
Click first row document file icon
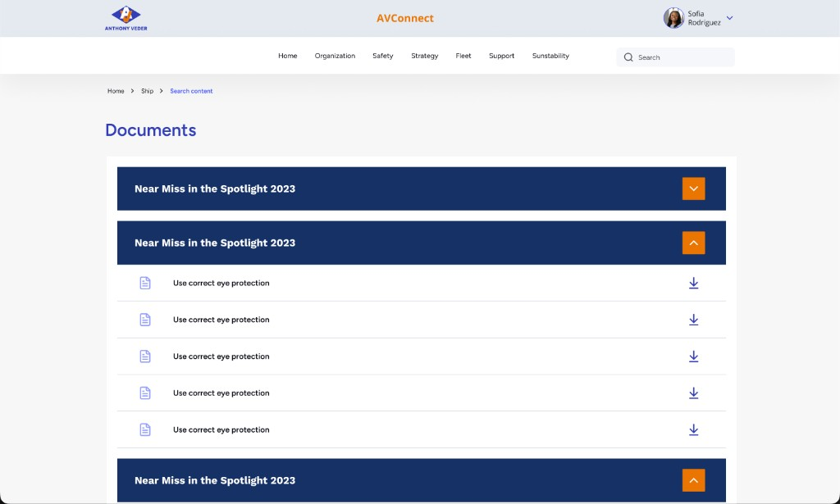coord(145,283)
